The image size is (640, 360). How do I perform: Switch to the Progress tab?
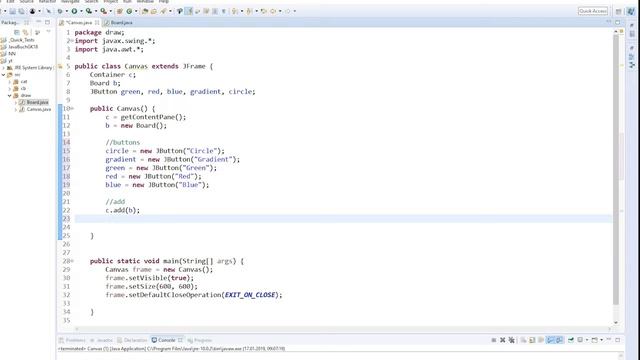(200, 340)
